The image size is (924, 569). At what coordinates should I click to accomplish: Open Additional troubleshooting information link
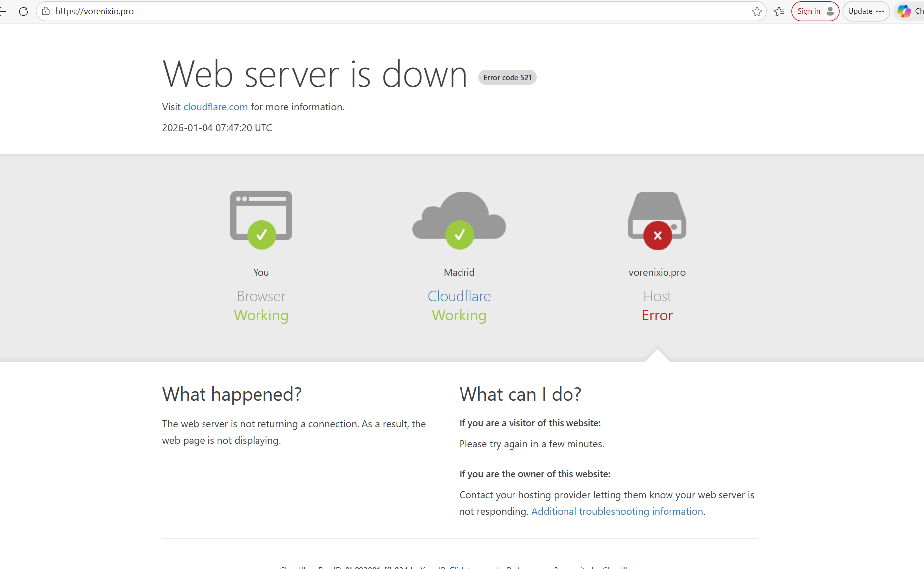[x=617, y=511]
